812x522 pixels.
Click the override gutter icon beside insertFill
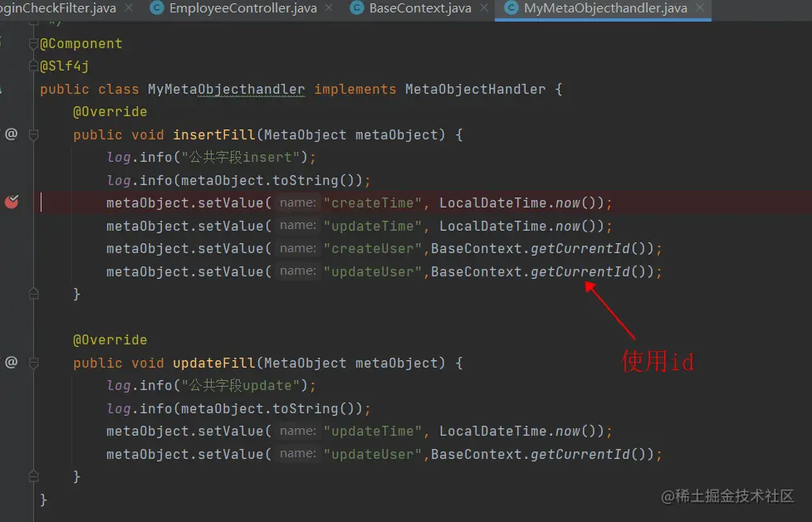[x=12, y=134]
